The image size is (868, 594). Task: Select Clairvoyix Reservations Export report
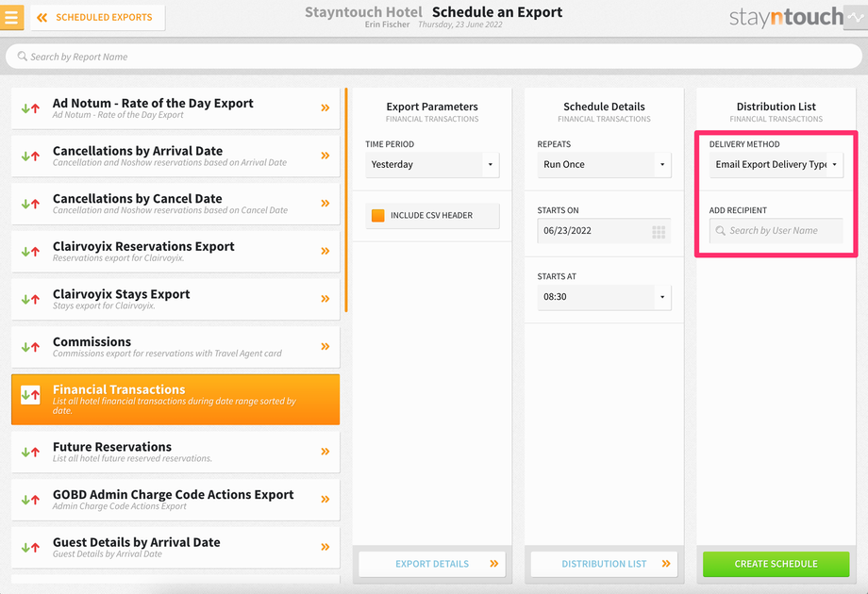[x=175, y=252]
